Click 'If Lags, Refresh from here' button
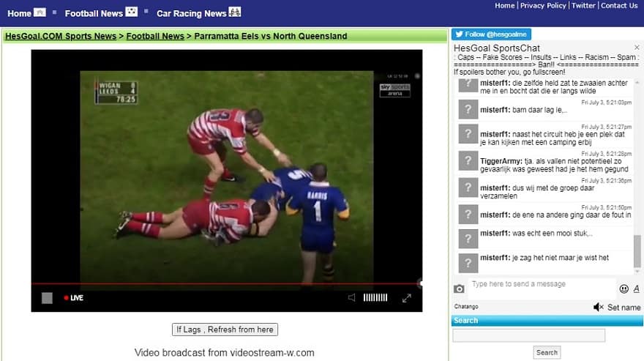Screen dimensions: 644x361 [225, 330]
